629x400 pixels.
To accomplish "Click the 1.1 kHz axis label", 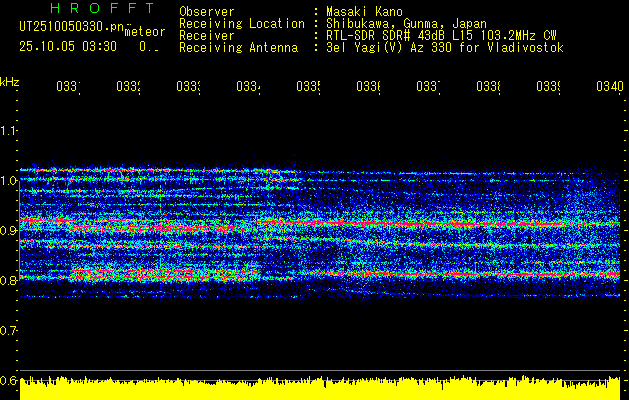I will click(9, 130).
